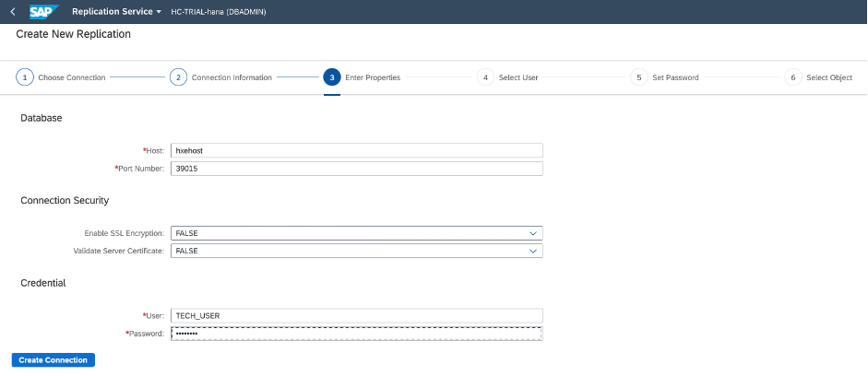Viewport: 868px width, 376px height.
Task: Click the SAP logo
Action: pyautogui.click(x=44, y=12)
